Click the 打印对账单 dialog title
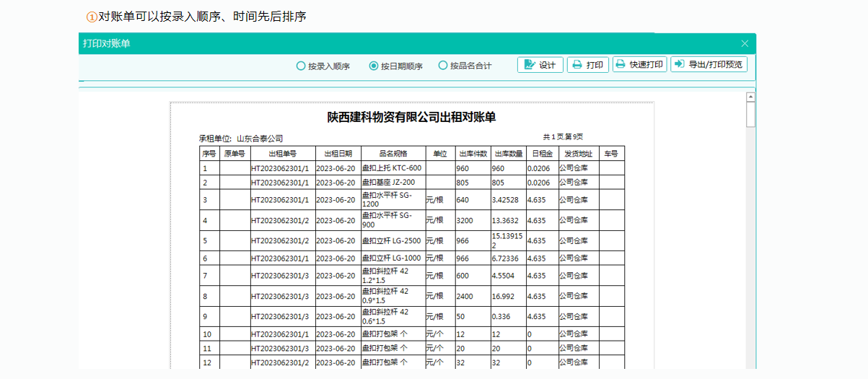 point(107,43)
